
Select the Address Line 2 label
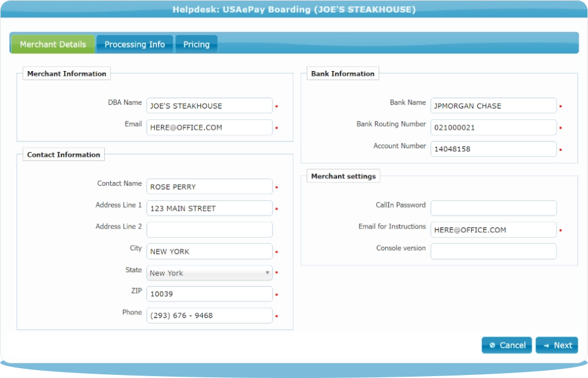[118, 226]
